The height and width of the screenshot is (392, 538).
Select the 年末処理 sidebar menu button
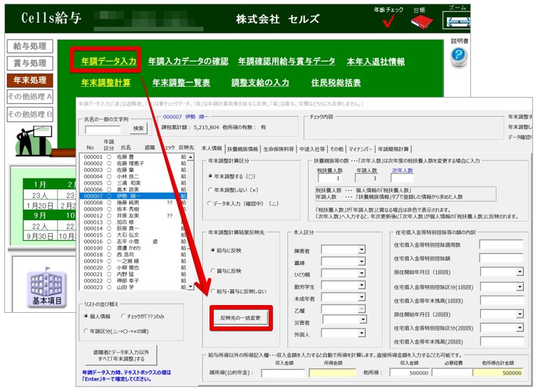29,80
